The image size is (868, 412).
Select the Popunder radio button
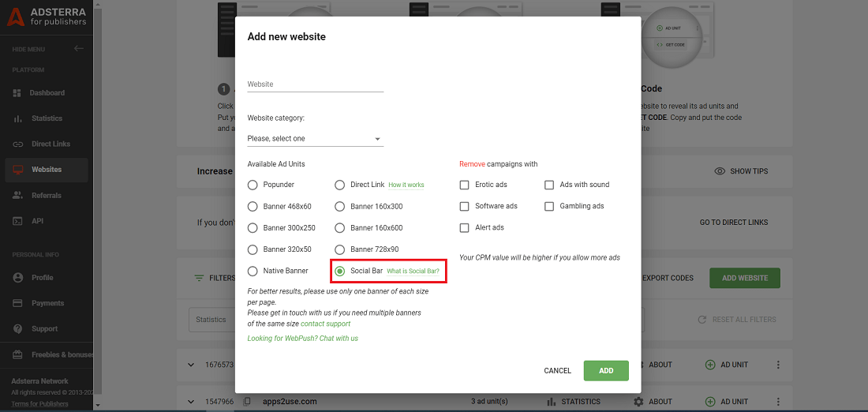click(253, 185)
